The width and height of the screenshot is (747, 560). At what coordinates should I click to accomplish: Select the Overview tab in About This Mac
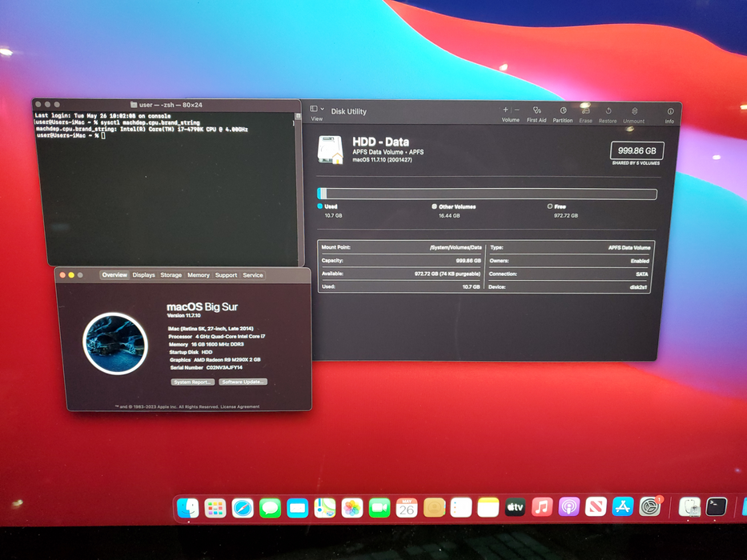[x=114, y=274]
